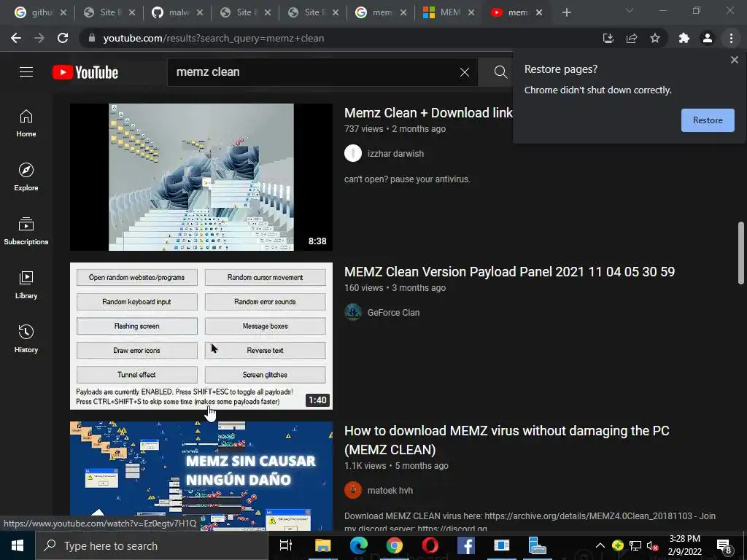Open a new Chrome tab
747x560 pixels.
[566, 12]
